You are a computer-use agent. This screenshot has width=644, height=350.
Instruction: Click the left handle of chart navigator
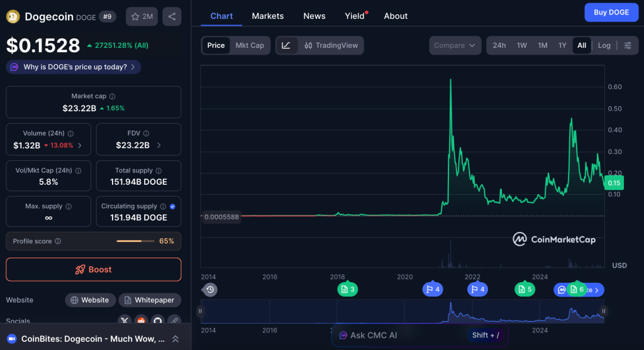(x=201, y=311)
